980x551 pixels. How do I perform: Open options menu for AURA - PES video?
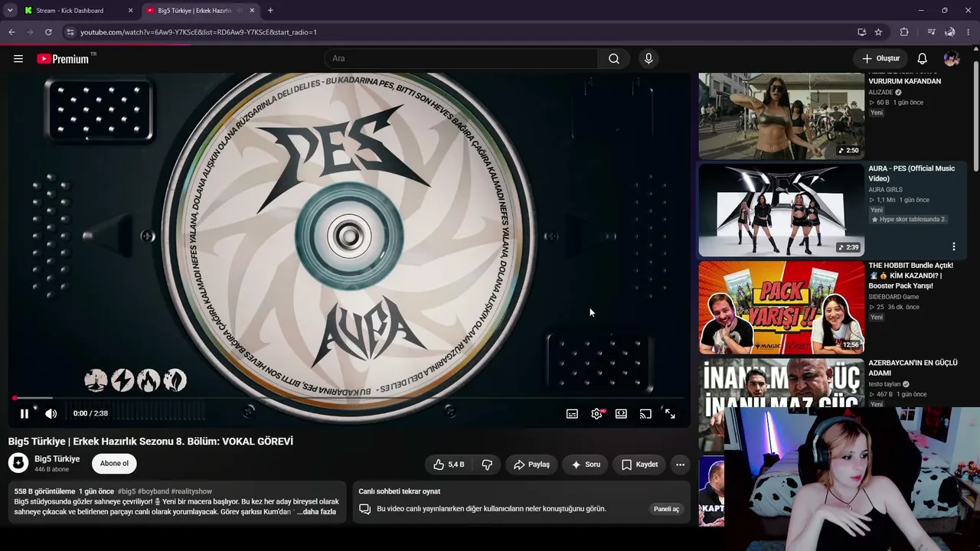953,246
